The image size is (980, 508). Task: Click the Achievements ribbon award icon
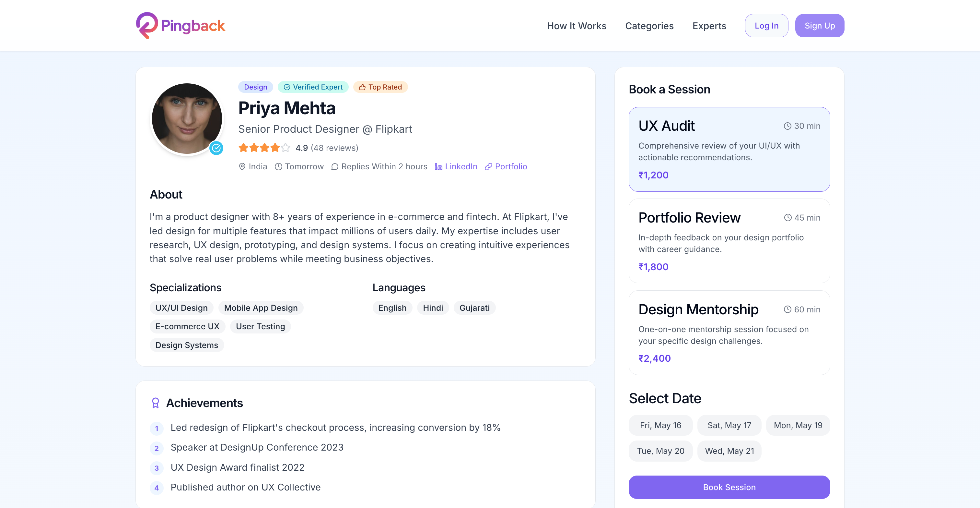[156, 403]
